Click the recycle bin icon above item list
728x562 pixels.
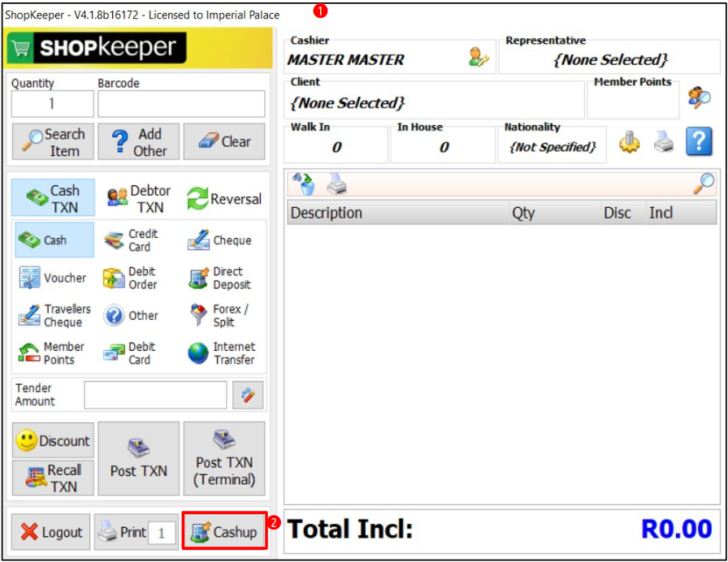click(304, 184)
